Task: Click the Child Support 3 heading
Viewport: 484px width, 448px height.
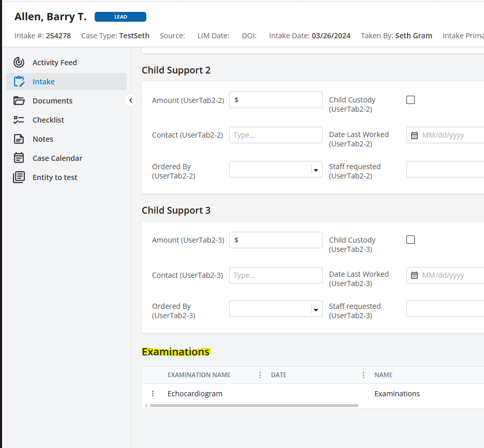Action: [x=176, y=210]
